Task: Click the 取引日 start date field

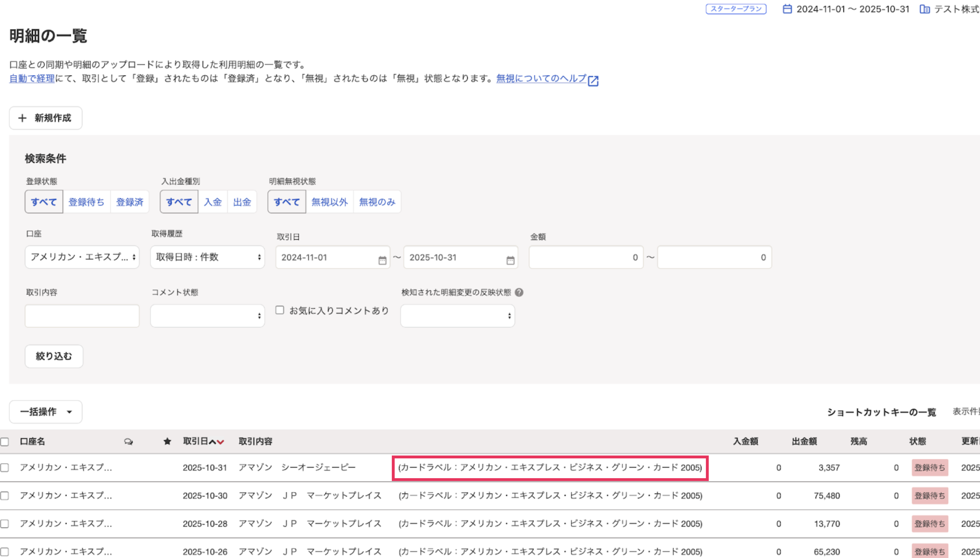Action: pos(333,257)
